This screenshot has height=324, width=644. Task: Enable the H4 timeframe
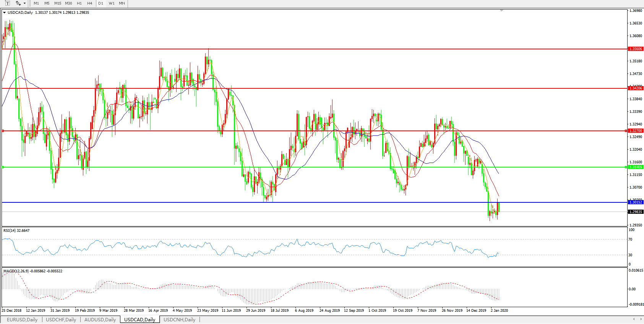[x=89, y=3]
